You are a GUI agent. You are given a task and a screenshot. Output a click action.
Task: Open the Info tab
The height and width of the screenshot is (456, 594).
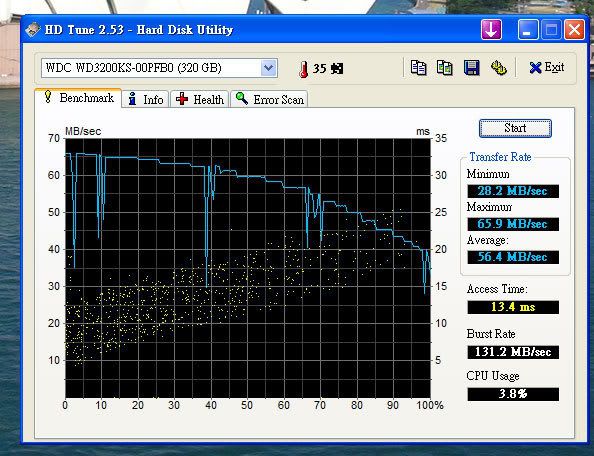[x=146, y=100]
